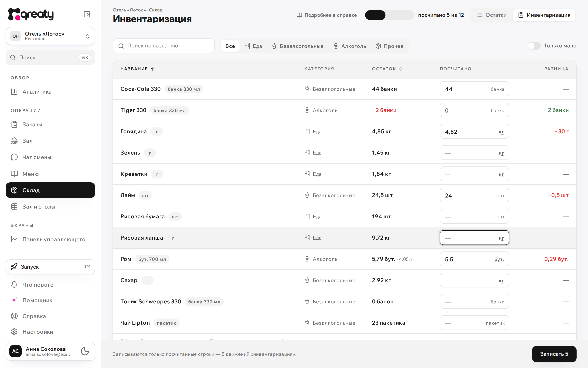Open Настройки settings
588x368 pixels.
pos(50,331)
